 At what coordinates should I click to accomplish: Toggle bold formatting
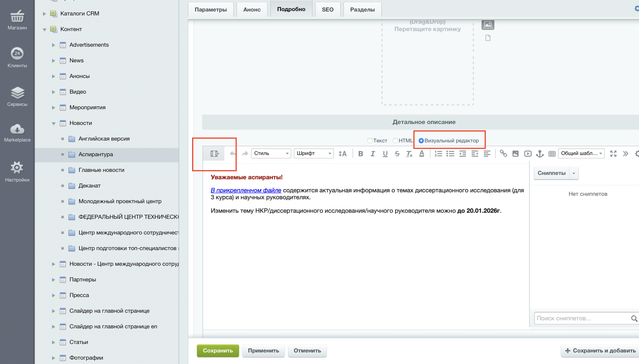pos(361,154)
